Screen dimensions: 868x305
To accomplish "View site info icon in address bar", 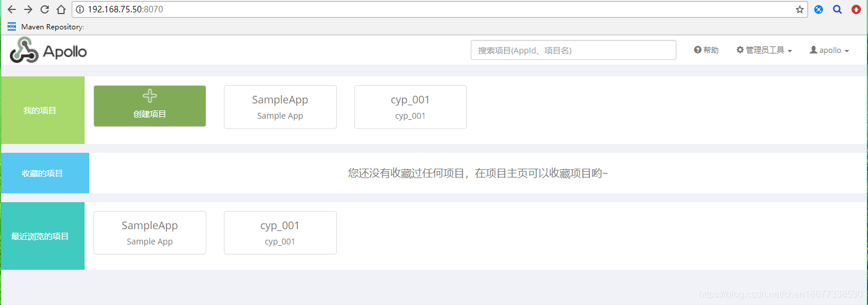I will pyautogui.click(x=80, y=9).
